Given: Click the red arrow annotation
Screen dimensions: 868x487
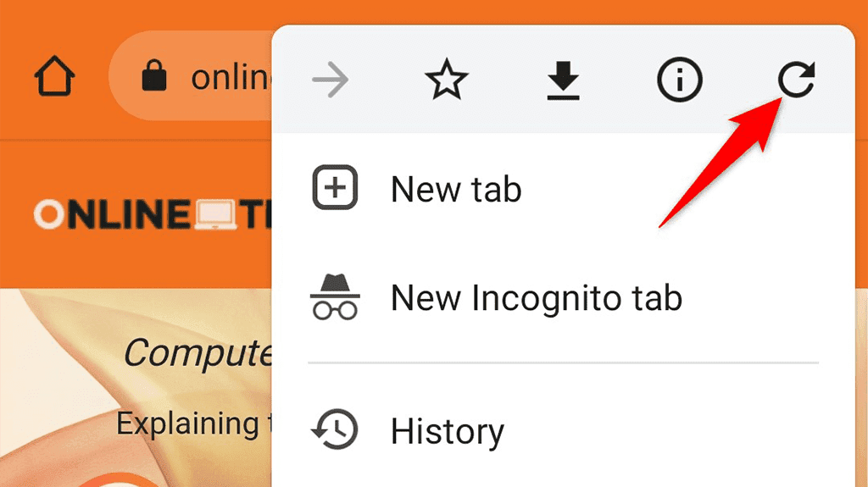Looking at the screenshot, I should (721, 165).
